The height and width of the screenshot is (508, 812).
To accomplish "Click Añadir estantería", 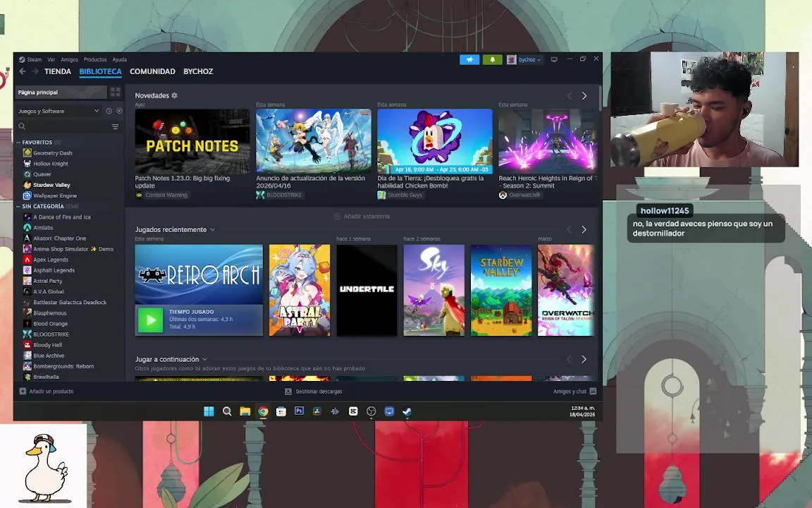I will (x=362, y=216).
